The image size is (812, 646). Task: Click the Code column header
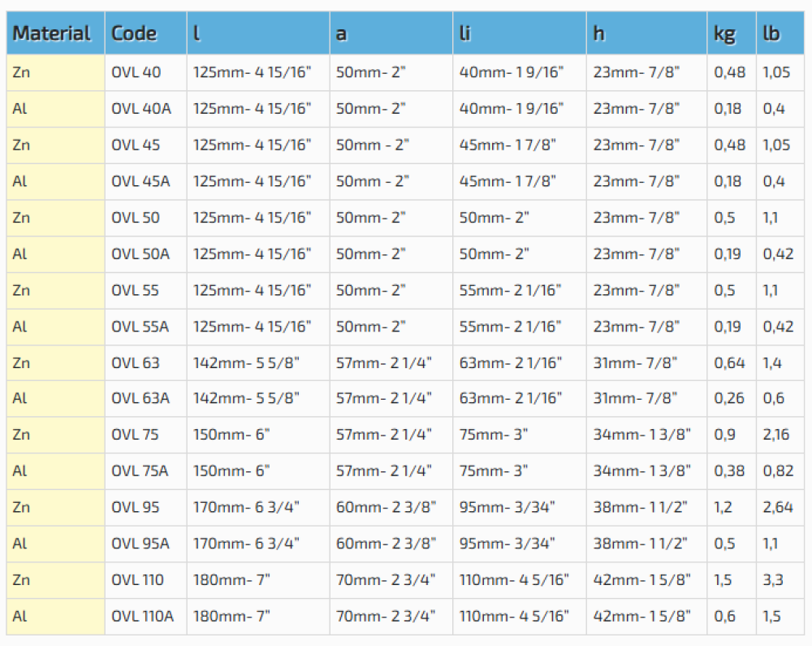pos(134,34)
